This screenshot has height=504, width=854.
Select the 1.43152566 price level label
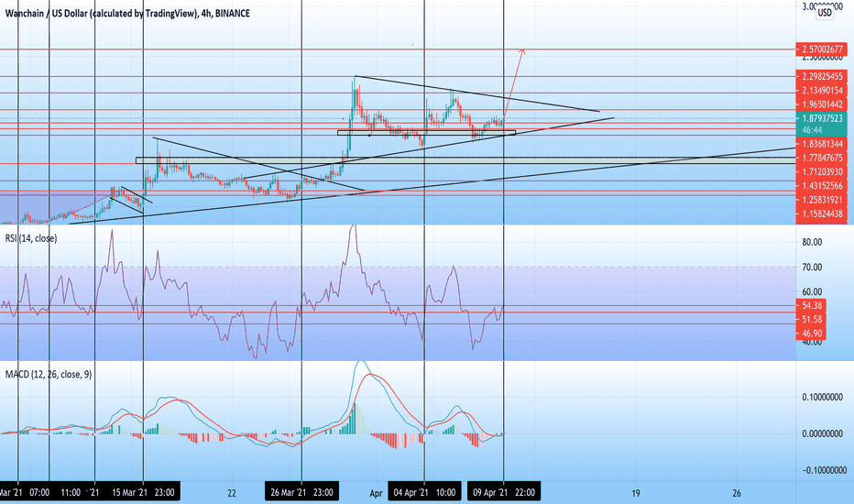(x=821, y=186)
